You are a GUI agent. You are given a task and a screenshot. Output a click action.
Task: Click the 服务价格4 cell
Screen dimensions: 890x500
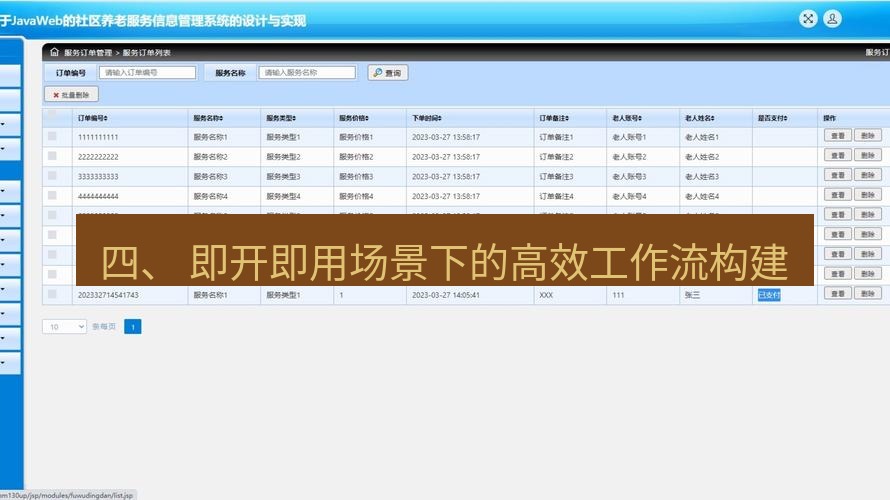[x=356, y=196]
